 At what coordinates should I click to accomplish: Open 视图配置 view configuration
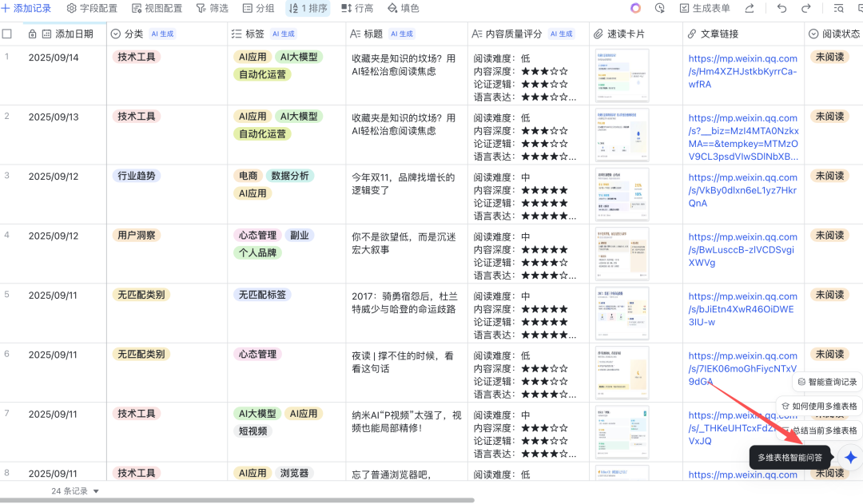point(157,8)
